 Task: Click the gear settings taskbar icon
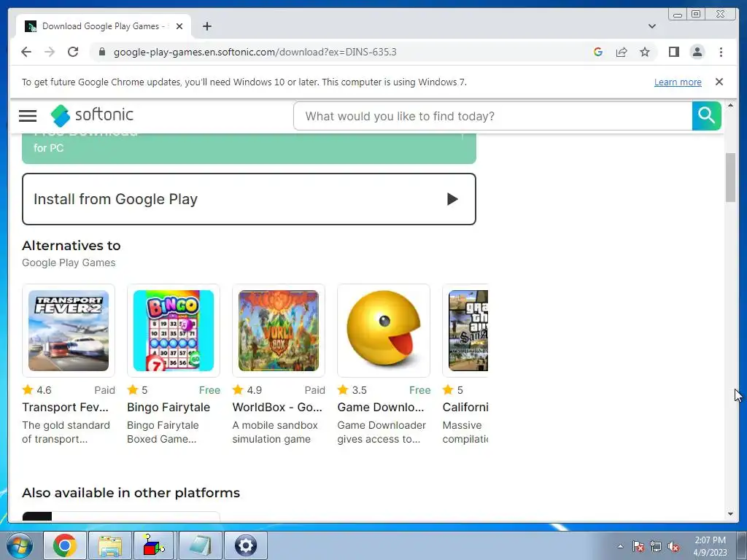(x=246, y=545)
